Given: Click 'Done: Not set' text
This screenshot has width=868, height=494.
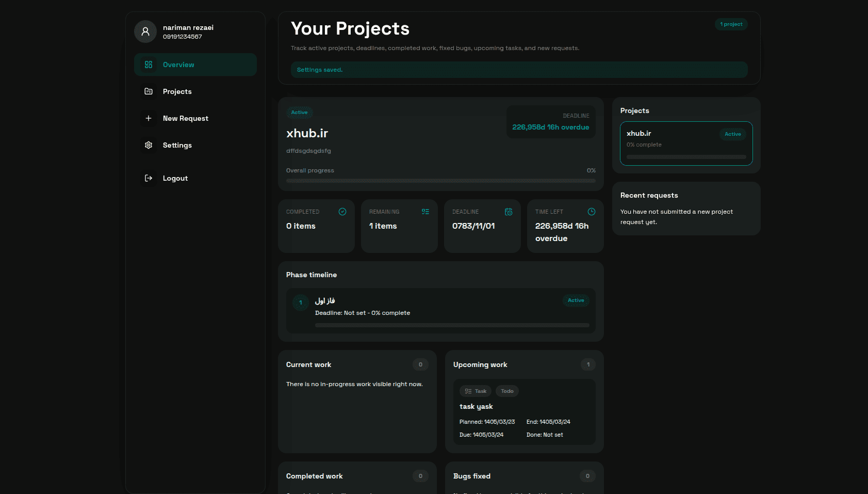Looking at the screenshot, I should 545,435.
